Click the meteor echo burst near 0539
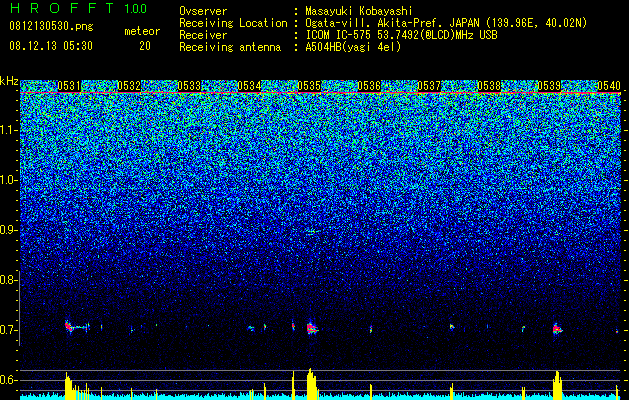The image size is (629, 400). click(557, 329)
